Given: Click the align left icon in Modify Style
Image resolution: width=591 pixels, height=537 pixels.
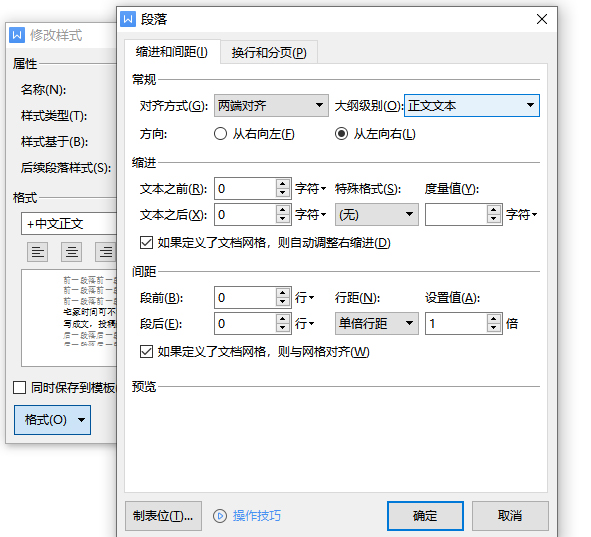Looking at the screenshot, I should coord(38,252).
